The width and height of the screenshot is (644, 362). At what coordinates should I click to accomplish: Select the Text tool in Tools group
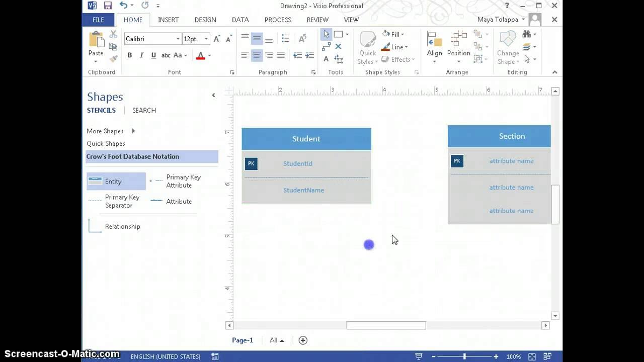326,59
